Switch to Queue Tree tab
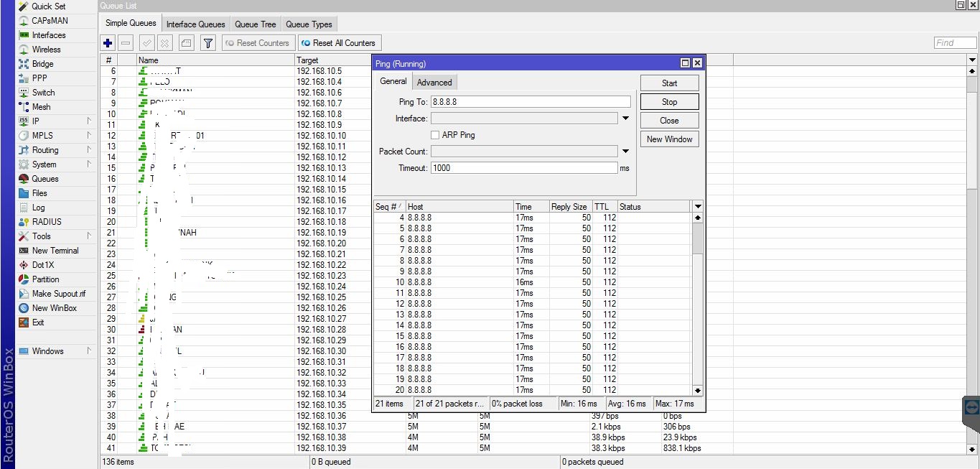 click(256, 24)
